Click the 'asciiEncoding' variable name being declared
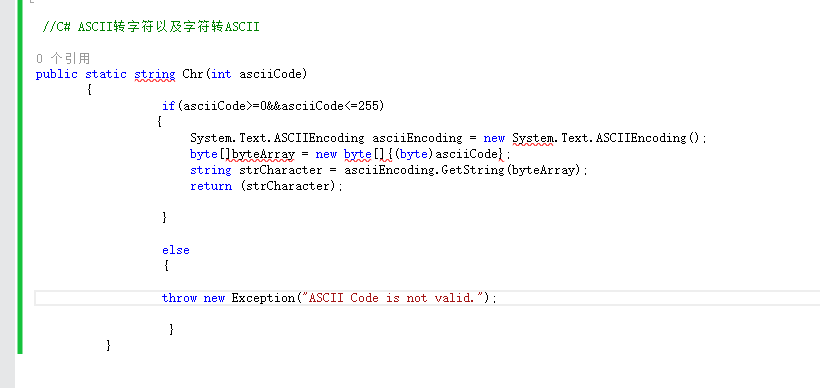This screenshot has width=820, height=388. [x=417, y=138]
